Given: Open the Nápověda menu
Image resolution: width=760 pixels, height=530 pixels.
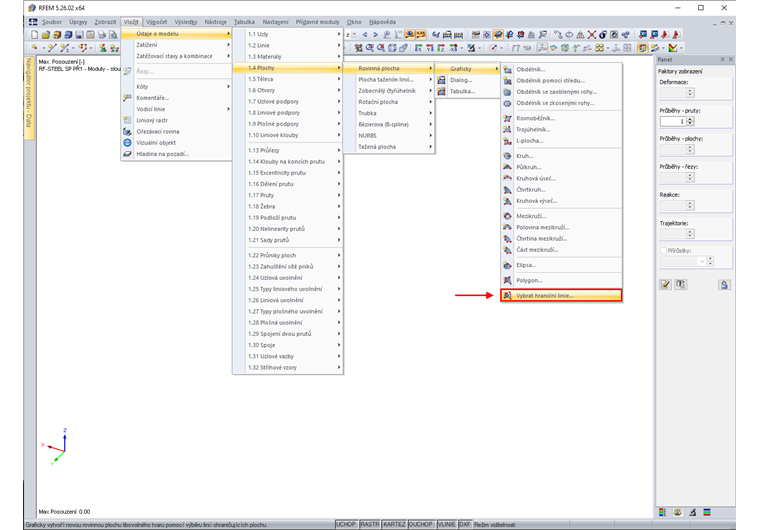Looking at the screenshot, I should (x=382, y=22).
